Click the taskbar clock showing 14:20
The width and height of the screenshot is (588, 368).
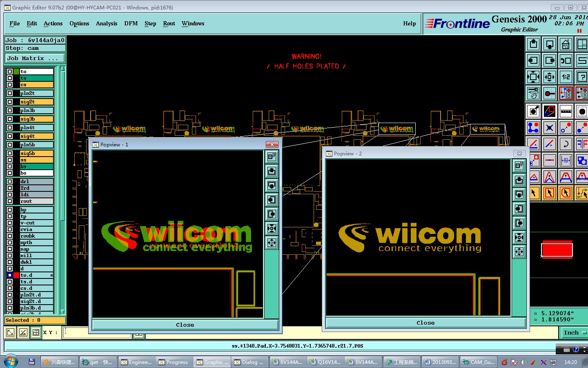pos(570,362)
